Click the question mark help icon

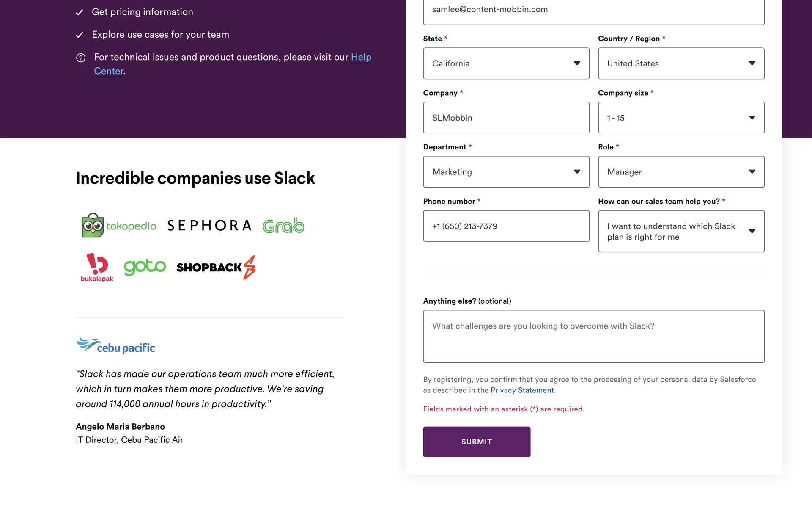tap(81, 58)
